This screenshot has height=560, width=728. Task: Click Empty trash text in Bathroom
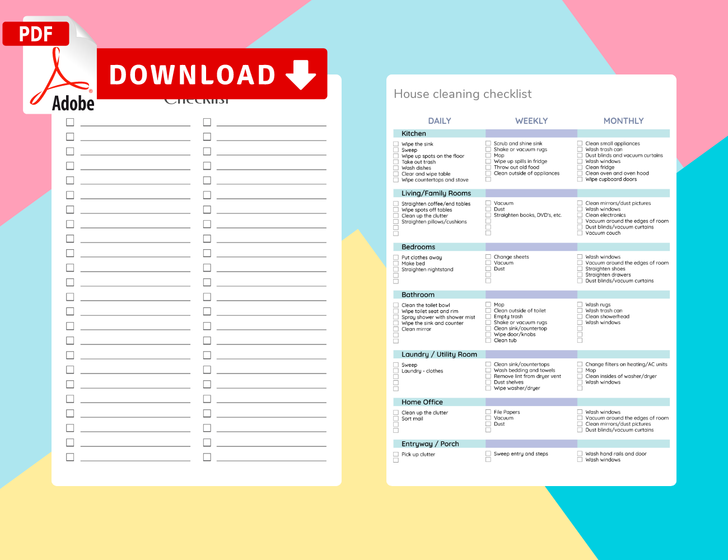(508, 316)
